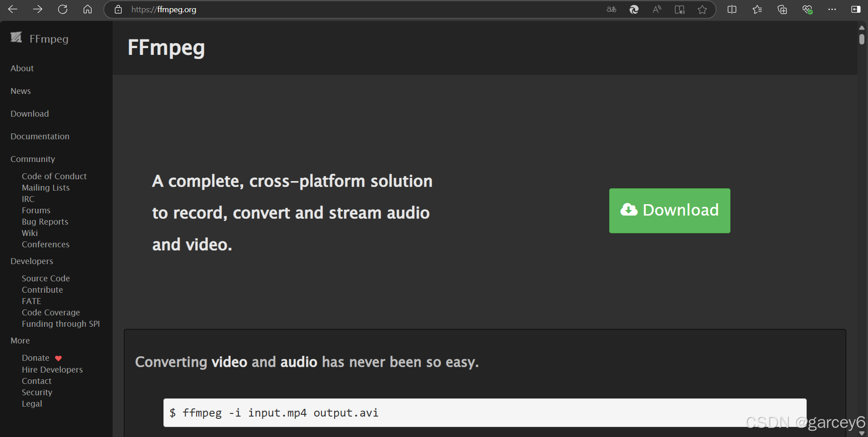Open the browser home page

coord(88,9)
